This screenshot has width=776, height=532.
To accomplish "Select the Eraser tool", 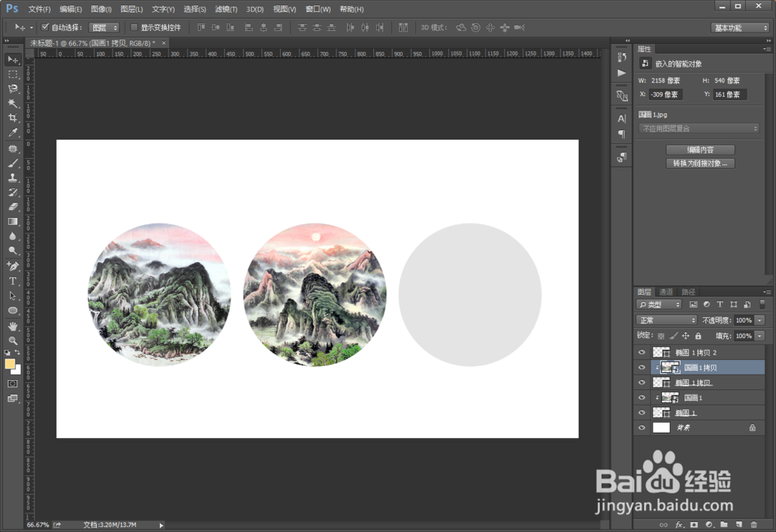I will coord(13,206).
